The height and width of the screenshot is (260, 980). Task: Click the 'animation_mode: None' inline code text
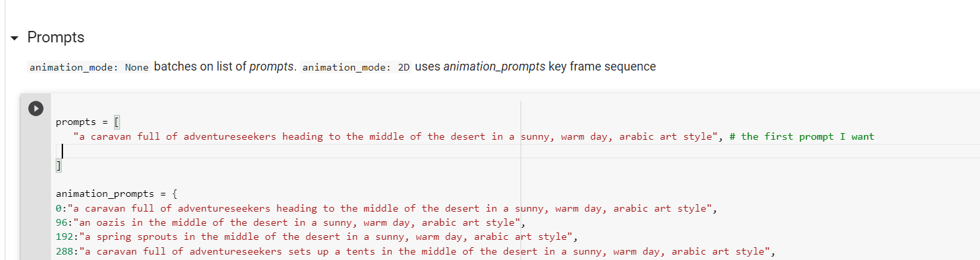pyautogui.click(x=89, y=68)
